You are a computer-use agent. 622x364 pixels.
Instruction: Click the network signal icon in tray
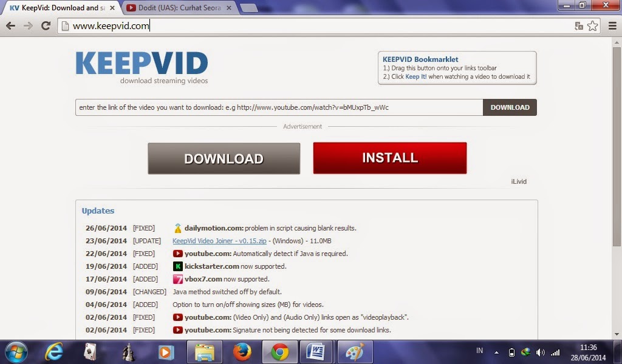tap(555, 352)
